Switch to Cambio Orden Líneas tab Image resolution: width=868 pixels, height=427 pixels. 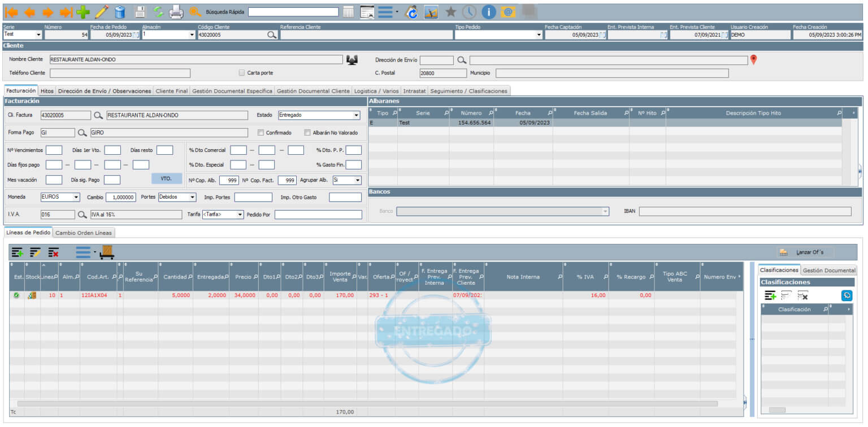pos(84,232)
